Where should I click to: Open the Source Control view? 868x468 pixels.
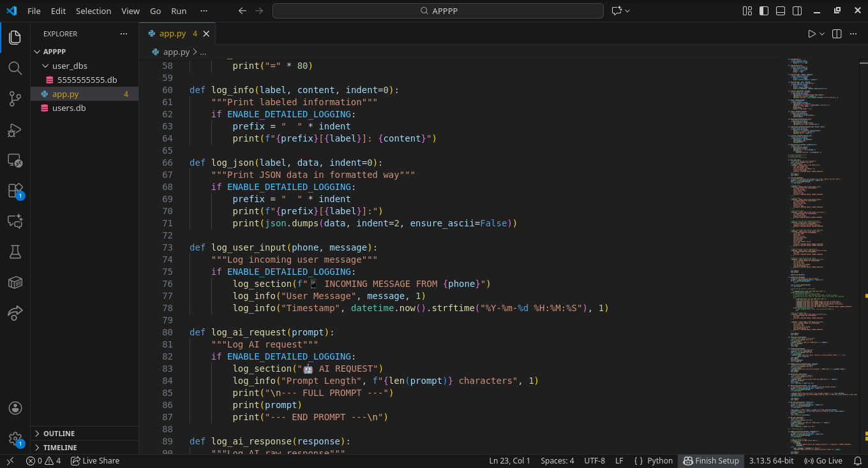[15, 98]
